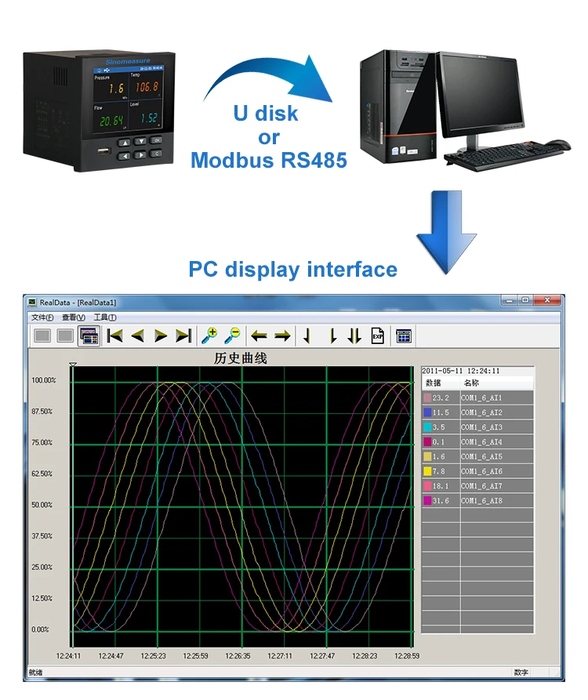Viewport: 588px width, 700px height.
Task: Click the left-pointing cursor marker icon
Action: pos(307,335)
